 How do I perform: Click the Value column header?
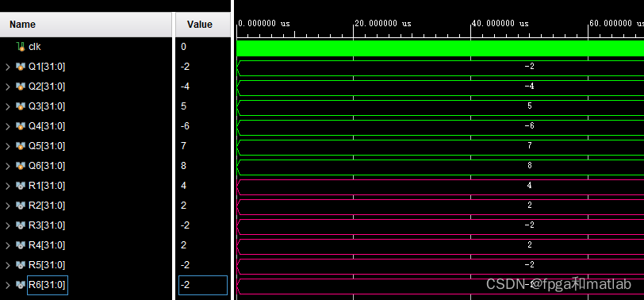[x=203, y=25]
